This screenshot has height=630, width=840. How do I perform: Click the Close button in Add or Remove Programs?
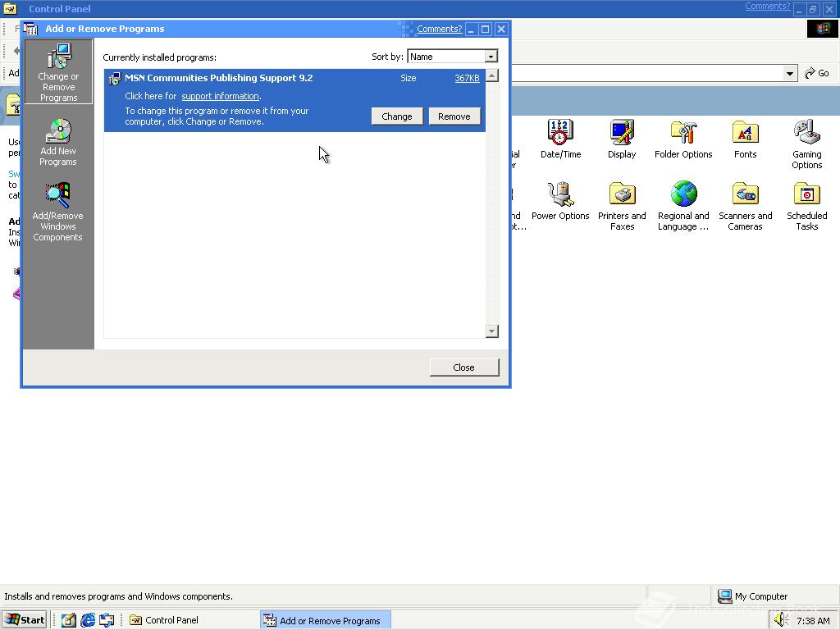coord(464,367)
